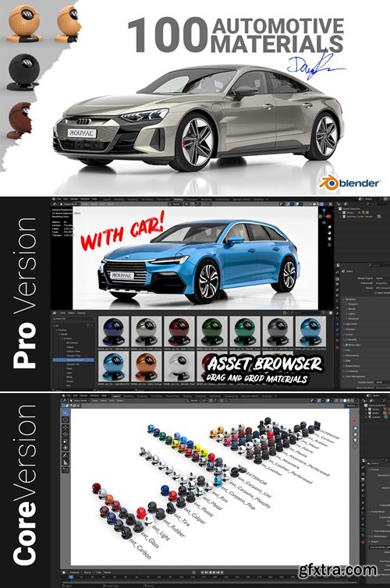Select the Rim catalog in asset browser
The width and height of the screenshot is (390, 588).
[x=69, y=385]
